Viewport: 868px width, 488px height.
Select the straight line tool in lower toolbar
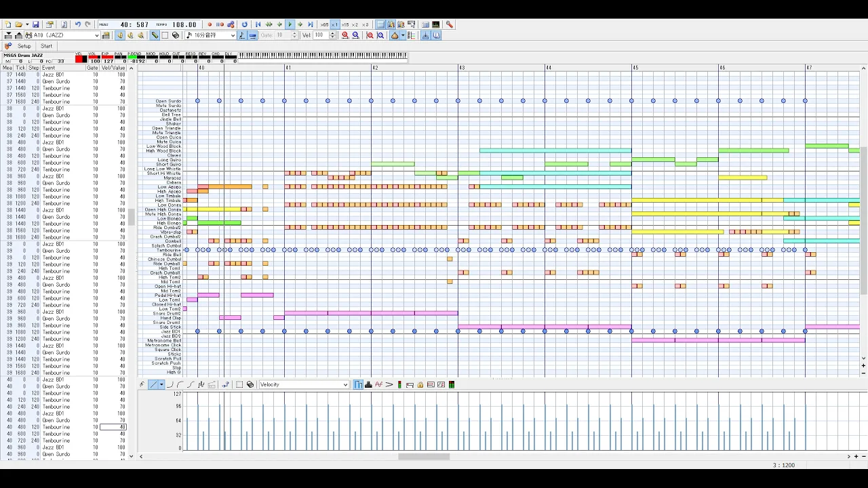coord(153,384)
